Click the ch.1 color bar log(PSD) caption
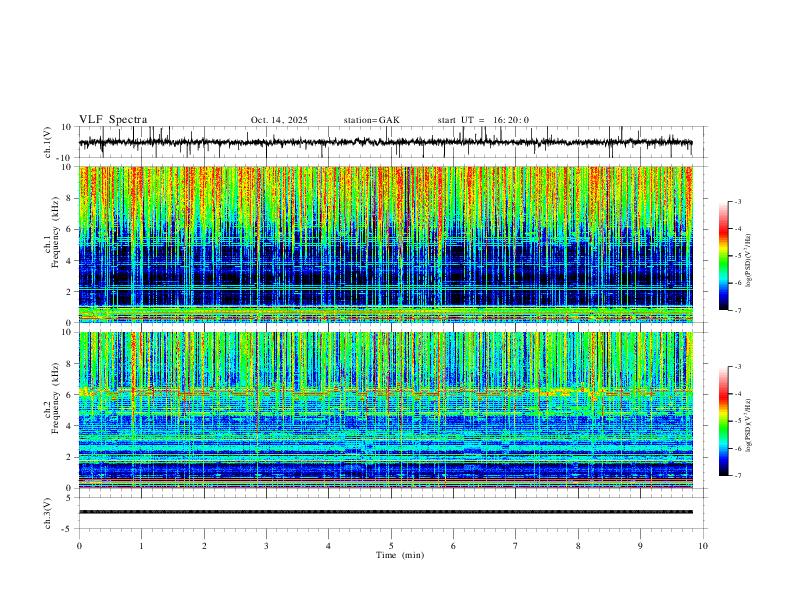The width and height of the screenshot is (792, 612). (749, 260)
